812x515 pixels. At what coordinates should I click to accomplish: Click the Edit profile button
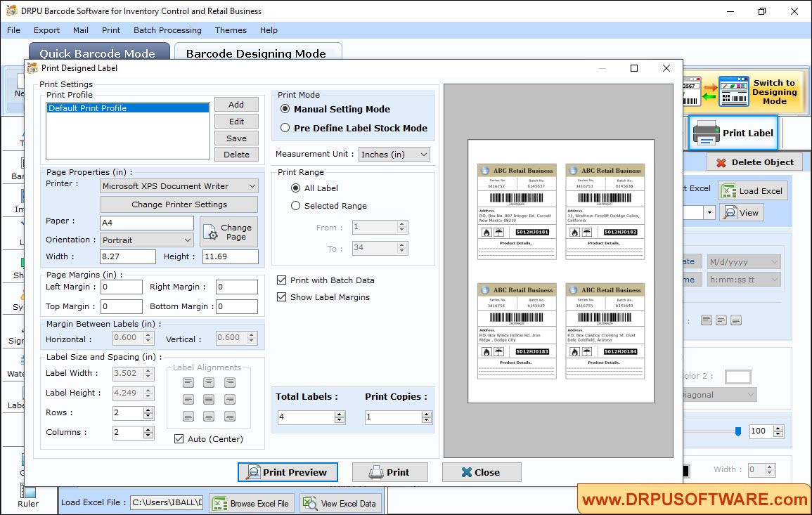[x=237, y=122]
